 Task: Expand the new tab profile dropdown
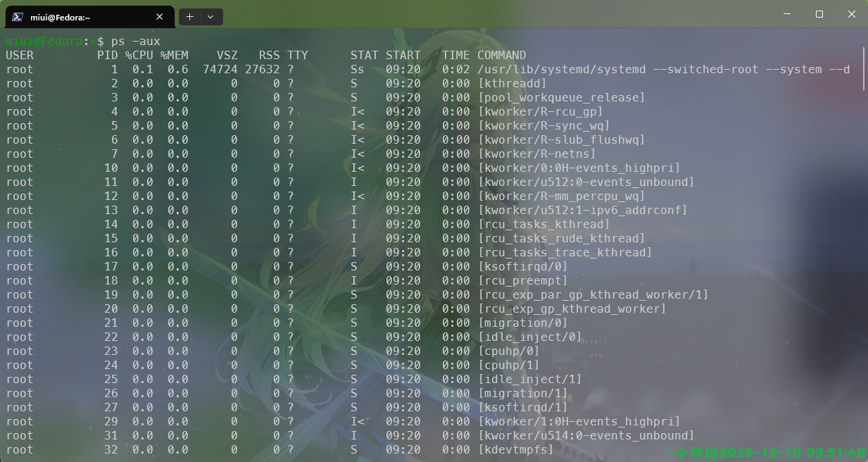(210, 17)
